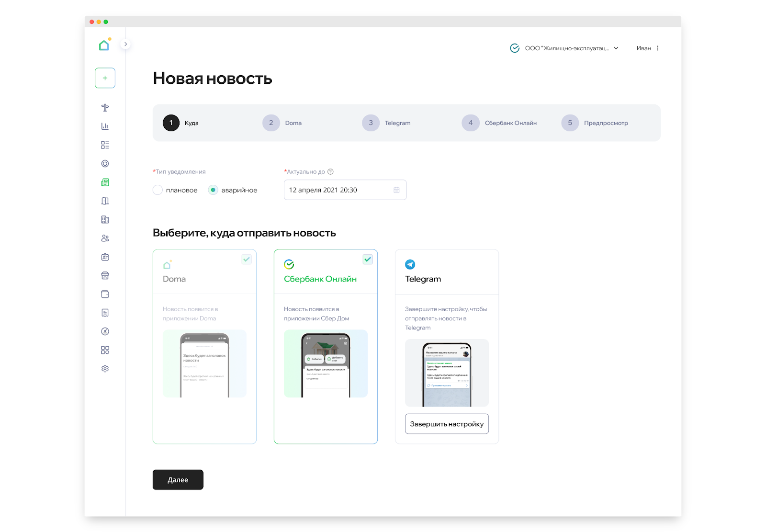The width and height of the screenshot is (766, 532).
Task: Click the Telegram phone preview thumbnail
Action: 447,373
